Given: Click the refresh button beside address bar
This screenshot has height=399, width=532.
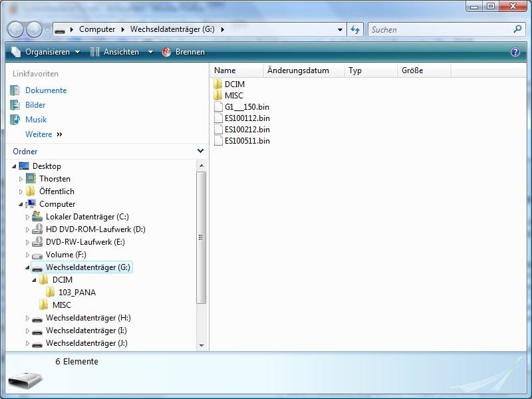Looking at the screenshot, I should [355, 29].
